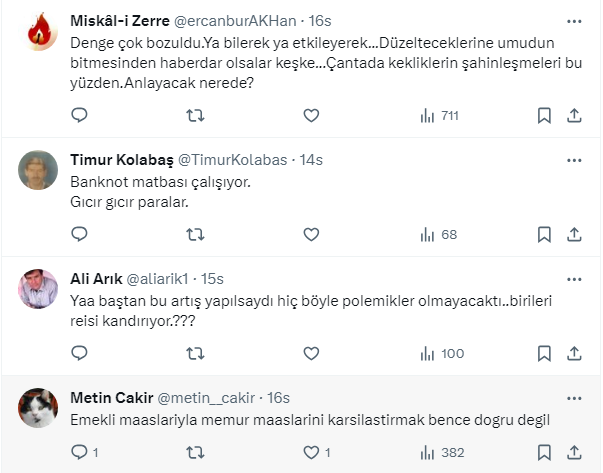Open more options for Ali Arık's tweet
Image resolution: width=603 pixels, height=473 pixels.
[574, 278]
